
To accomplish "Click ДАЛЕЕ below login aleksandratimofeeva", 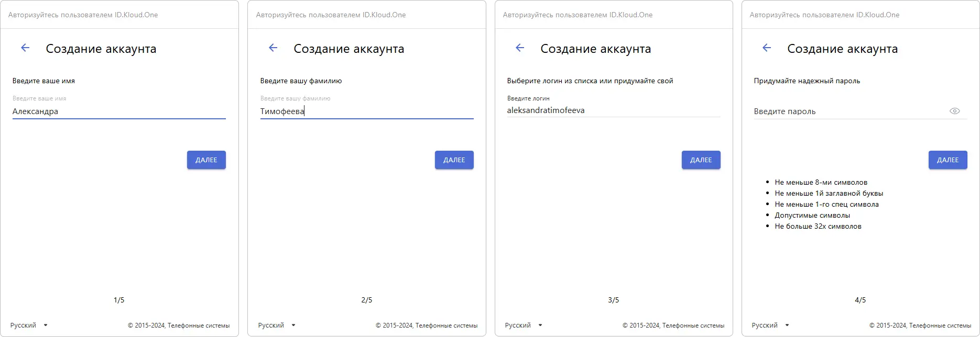I will coord(701,160).
